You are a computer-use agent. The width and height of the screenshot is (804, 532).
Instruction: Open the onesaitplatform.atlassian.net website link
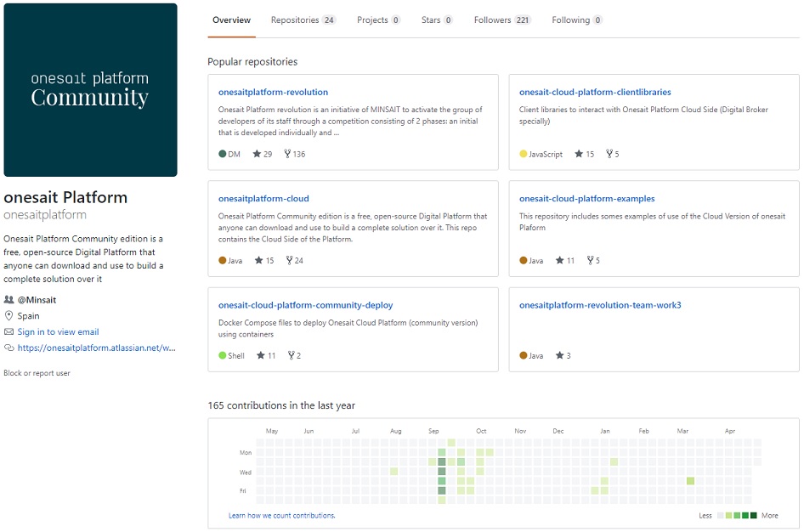point(96,348)
